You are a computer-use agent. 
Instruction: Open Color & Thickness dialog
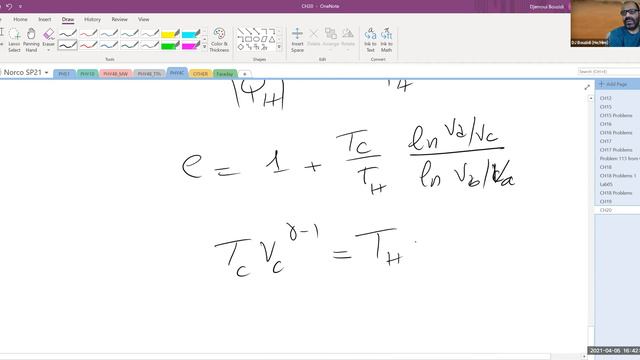pos(219,40)
